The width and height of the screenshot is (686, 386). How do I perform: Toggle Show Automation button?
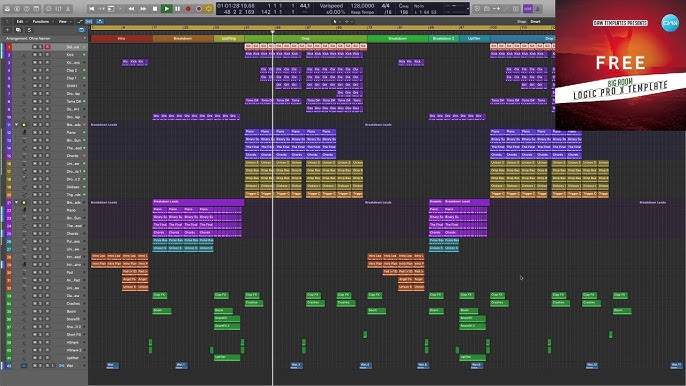point(80,21)
